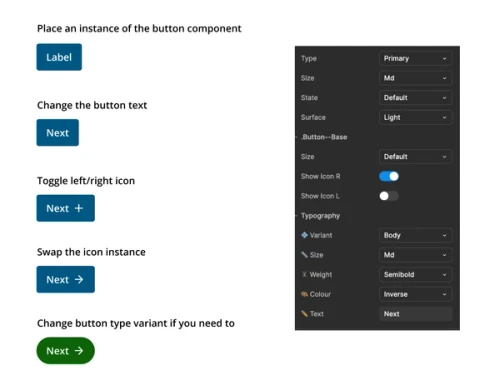Click the Next button under 'Change the button text'
500x386 pixels.
(58, 133)
